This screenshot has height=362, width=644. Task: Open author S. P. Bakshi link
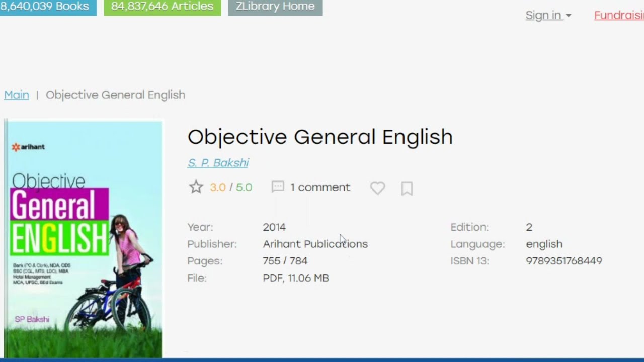click(218, 163)
